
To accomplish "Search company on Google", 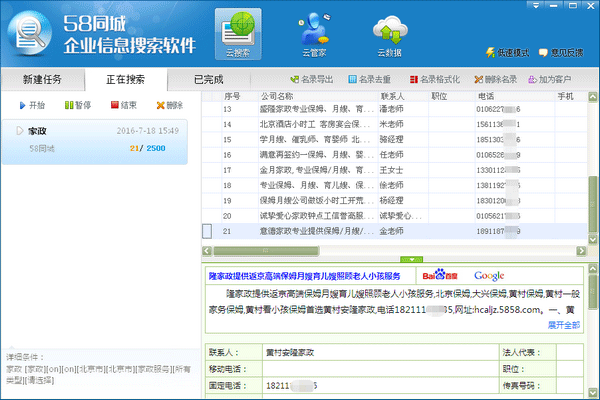I will click(x=489, y=276).
